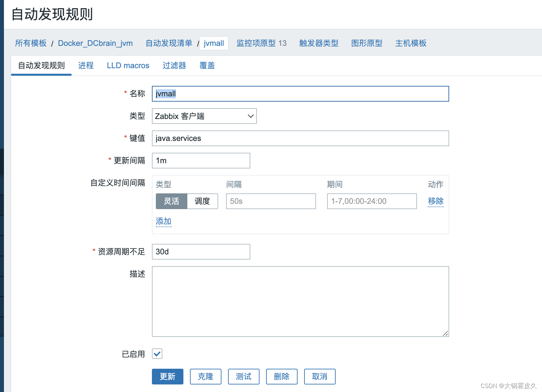Switch to the LLD macros tab
The width and height of the screenshot is (542, 392).
[x=128, y=66]
